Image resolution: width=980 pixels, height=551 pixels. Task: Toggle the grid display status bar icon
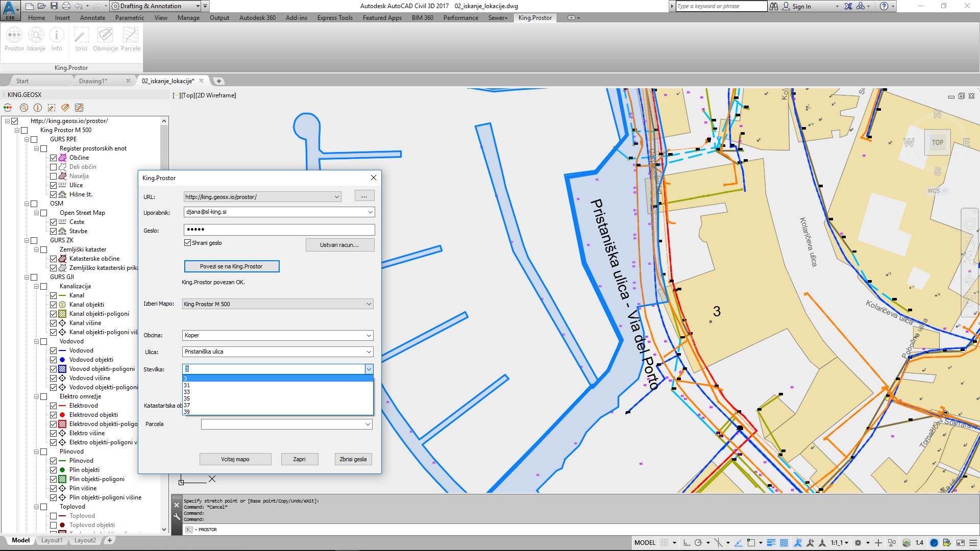[664, 543]
